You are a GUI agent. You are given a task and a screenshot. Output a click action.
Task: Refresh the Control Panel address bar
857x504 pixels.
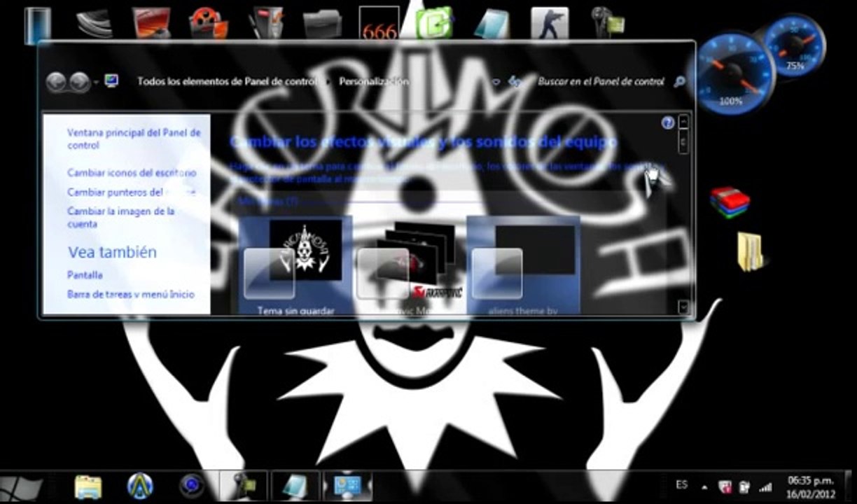point(515,82)
